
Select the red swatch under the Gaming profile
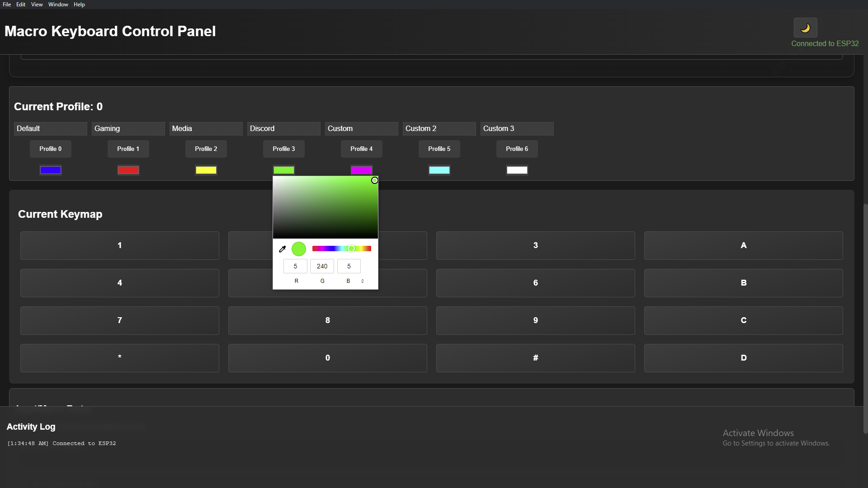click(128, 170)
